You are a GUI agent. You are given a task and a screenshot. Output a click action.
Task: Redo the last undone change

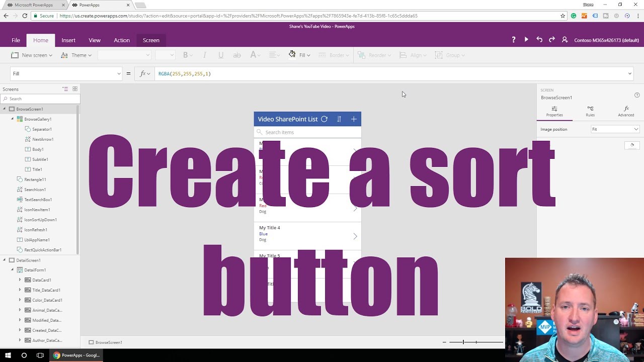552,40
